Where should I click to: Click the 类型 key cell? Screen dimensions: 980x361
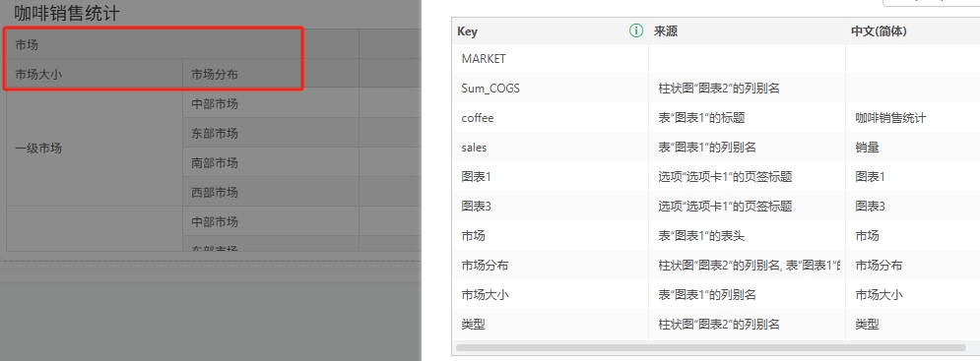[x=551, y=325]
